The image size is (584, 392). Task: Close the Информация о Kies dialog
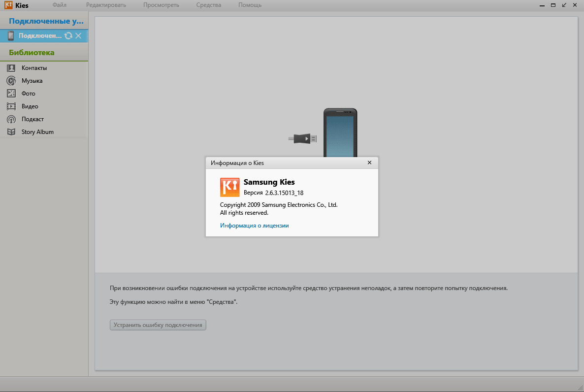(369, 163)
